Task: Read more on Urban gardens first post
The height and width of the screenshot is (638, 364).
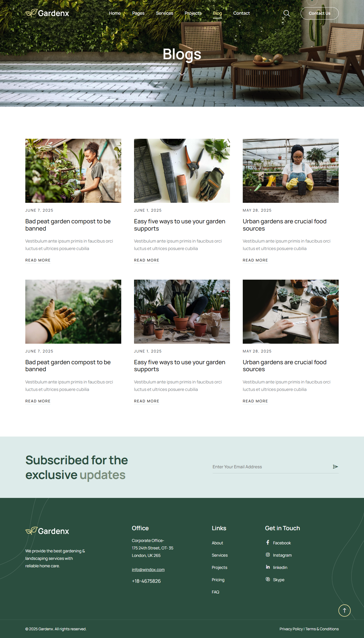Action: pos(255,260)
